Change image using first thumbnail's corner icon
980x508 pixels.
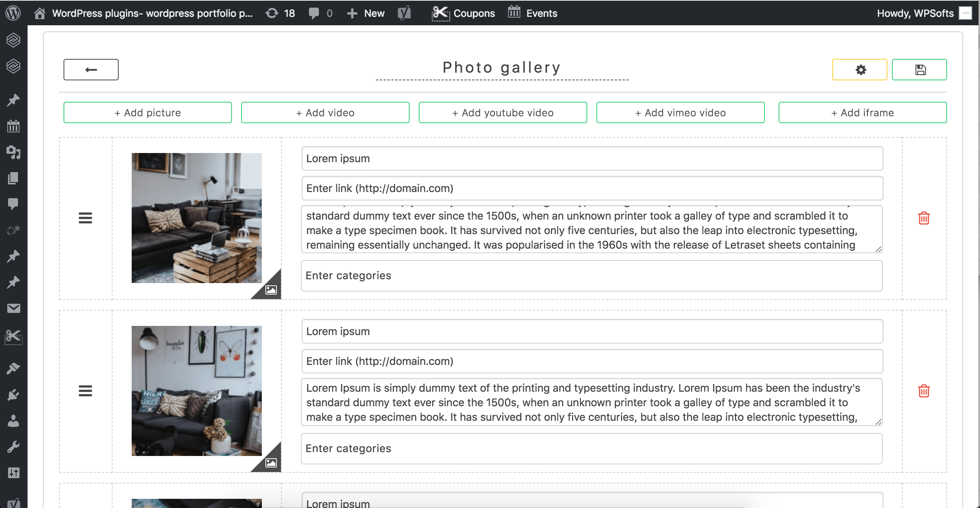coord(271,290)
